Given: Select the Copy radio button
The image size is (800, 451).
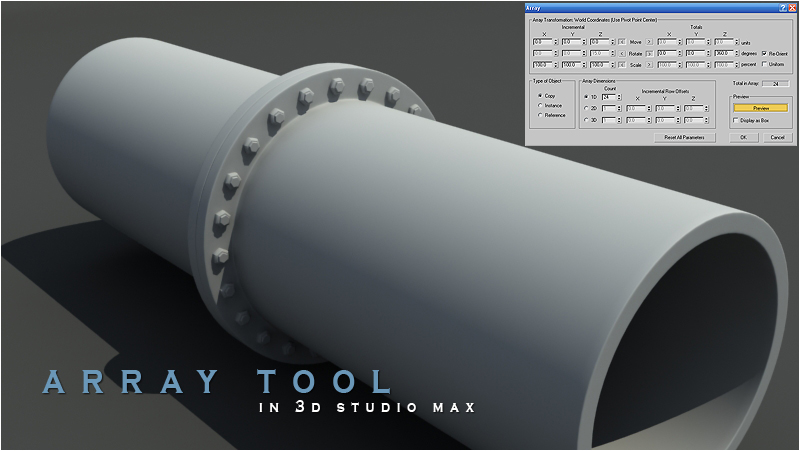Looking at the screenshot, I should (540, 95).
